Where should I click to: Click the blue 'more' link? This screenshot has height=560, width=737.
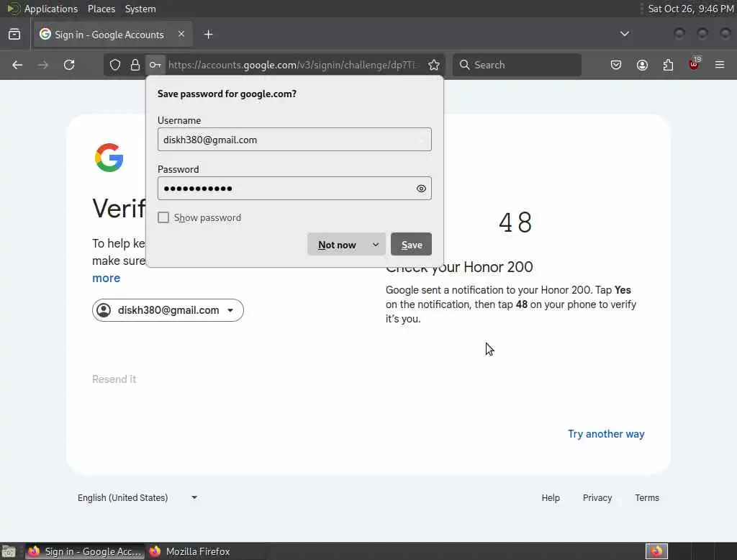(107, 278)
